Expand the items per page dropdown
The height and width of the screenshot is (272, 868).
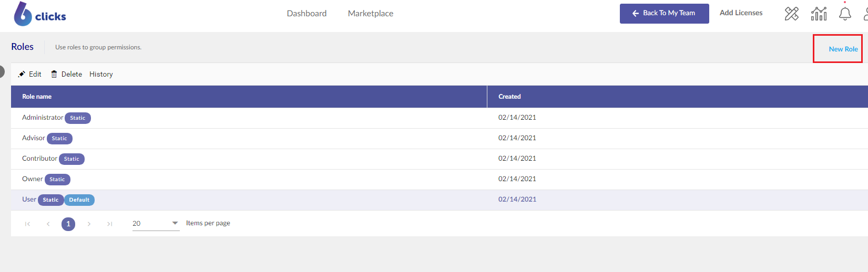156,224
